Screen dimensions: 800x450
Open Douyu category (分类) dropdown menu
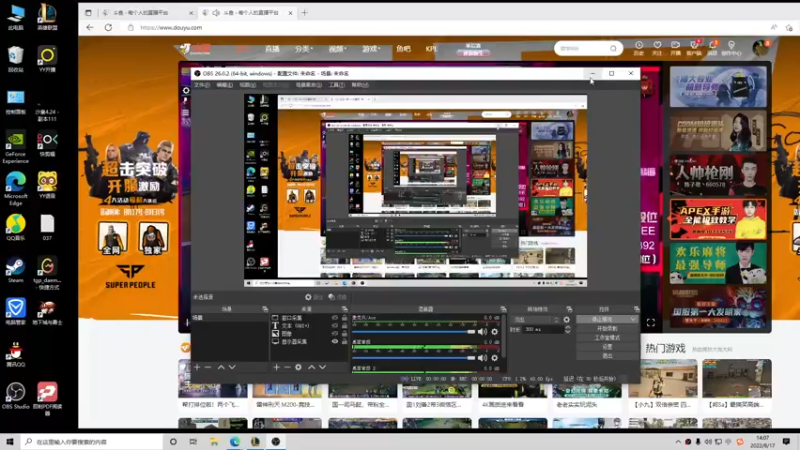304,49
